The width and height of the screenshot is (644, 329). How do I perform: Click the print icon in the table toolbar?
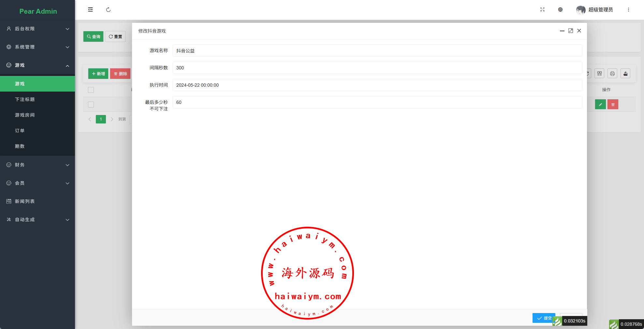click(612, 74)
